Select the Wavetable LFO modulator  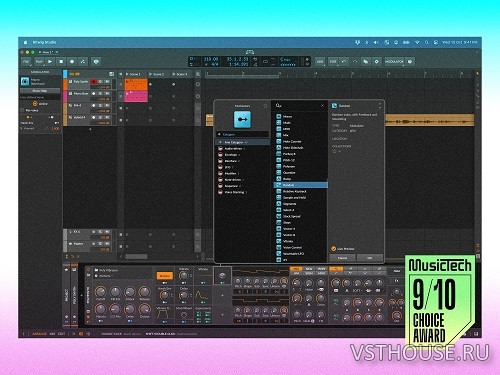(300, 254)
